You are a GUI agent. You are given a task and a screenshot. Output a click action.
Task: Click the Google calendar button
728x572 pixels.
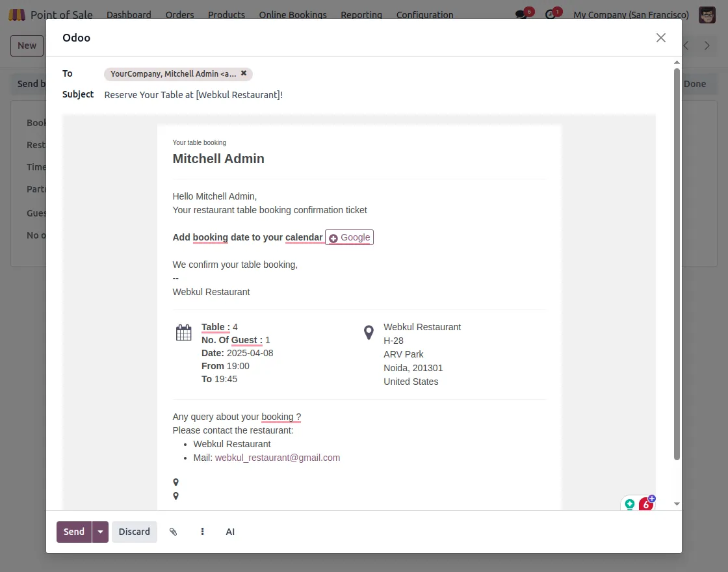point(349,237)
